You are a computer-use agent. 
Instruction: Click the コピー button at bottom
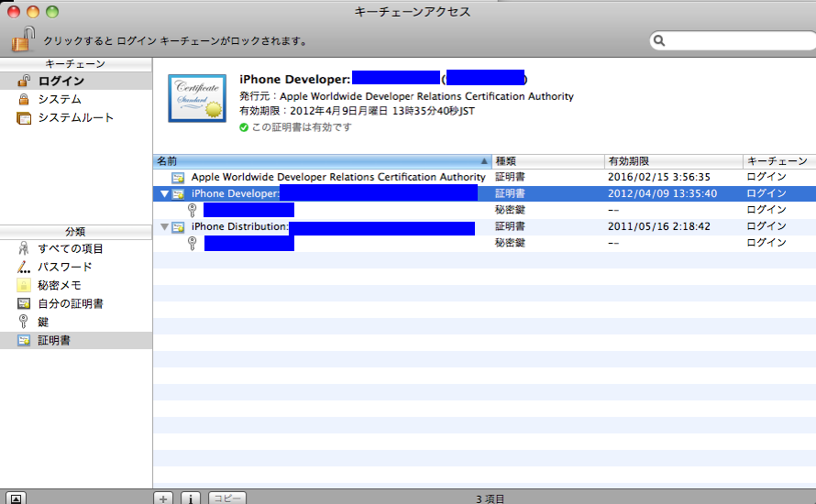(x=227, y=498)
